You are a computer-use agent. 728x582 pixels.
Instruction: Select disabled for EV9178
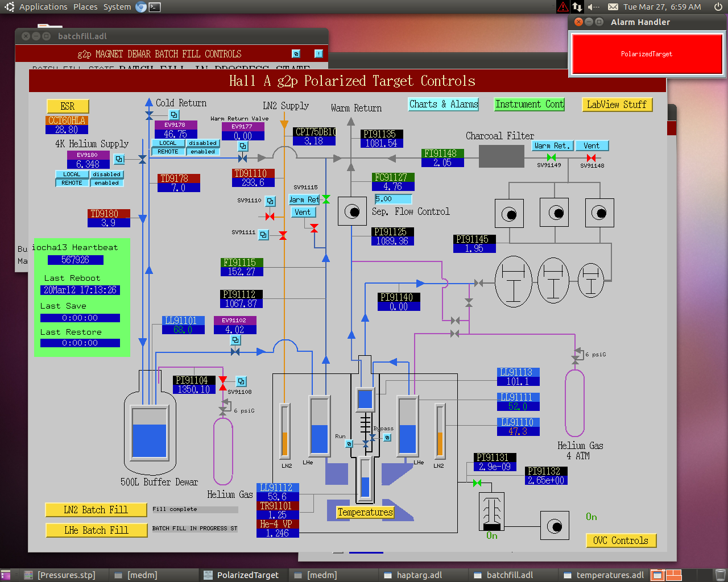(x=202, y=143)
